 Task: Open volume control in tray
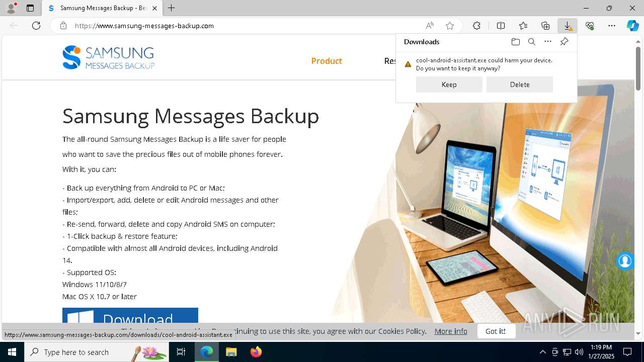(x=579, y=352)
